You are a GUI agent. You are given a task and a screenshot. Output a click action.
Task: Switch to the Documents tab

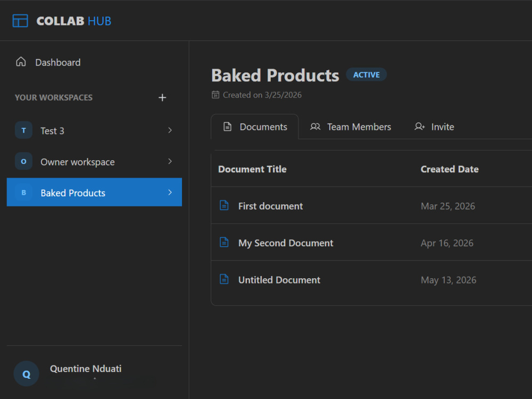[x=255, y=127]
